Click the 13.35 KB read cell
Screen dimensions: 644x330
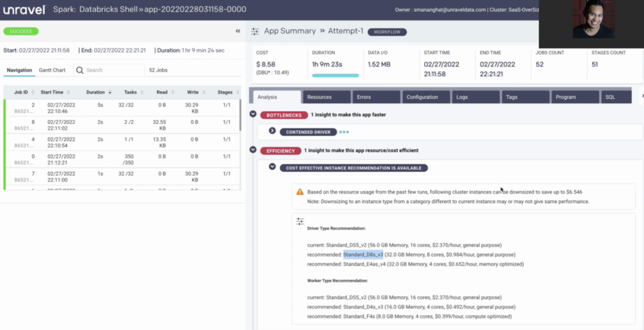[159, 143]
